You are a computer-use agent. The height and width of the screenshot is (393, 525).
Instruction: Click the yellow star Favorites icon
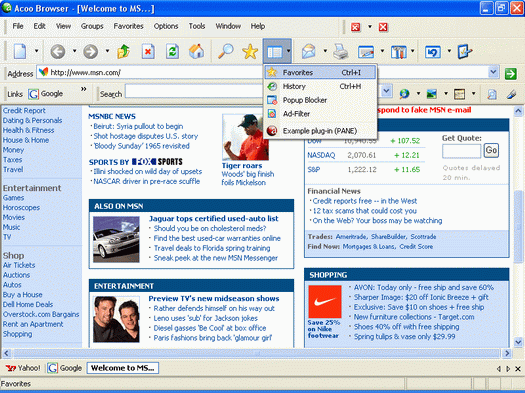(x=250, y=52)
